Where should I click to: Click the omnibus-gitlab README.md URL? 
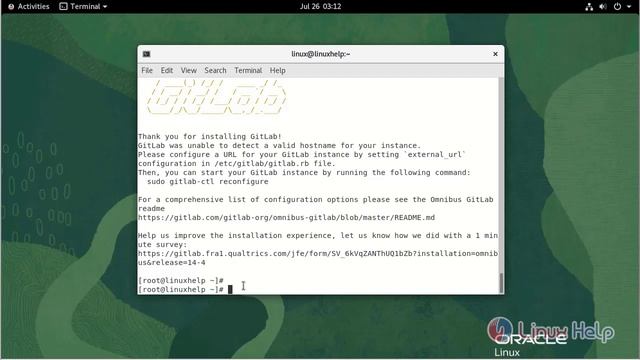(286, 218)
